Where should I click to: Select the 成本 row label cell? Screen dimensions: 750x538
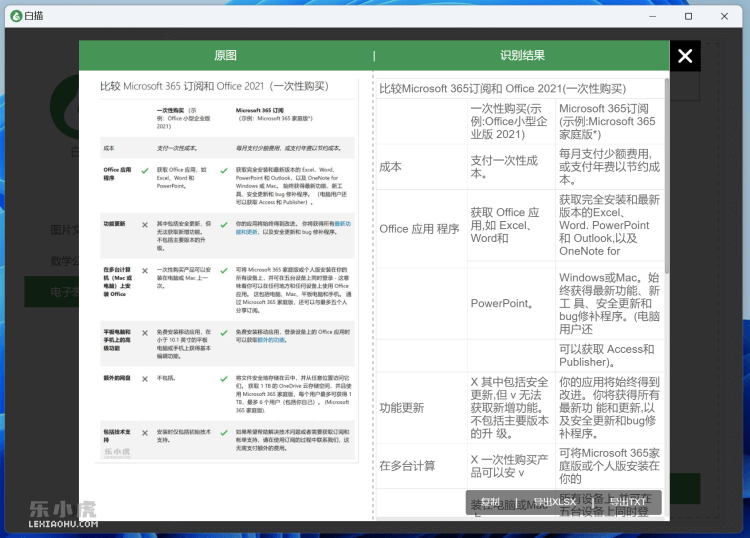click(x=421, y=167)
